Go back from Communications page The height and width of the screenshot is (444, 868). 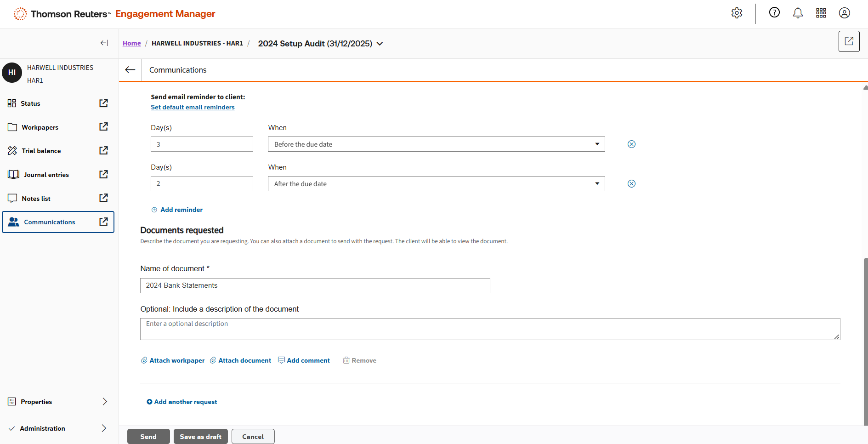tap(130, 70)
